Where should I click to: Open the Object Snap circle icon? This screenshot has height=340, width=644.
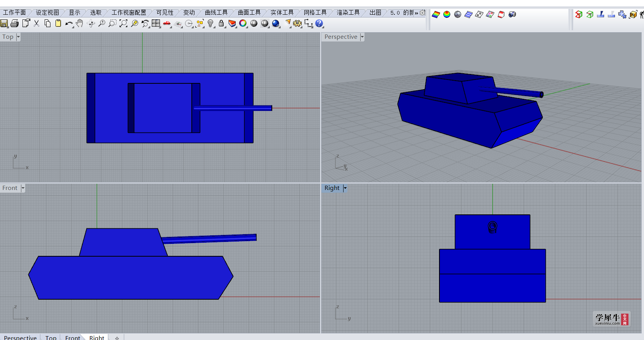189,24
